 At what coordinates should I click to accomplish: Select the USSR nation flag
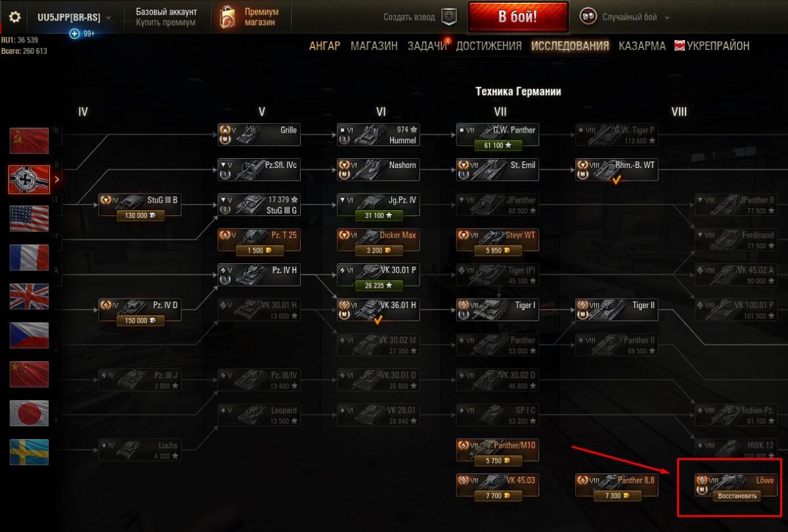click(29, 141)
